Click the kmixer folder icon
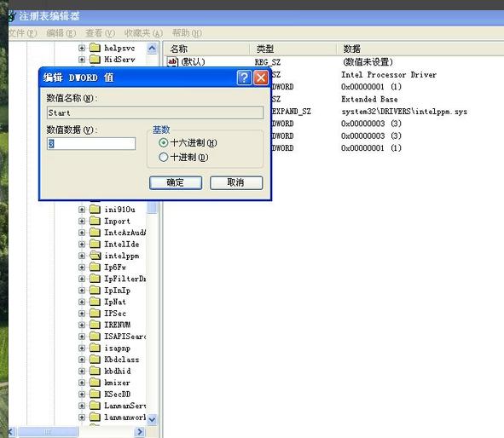Viewport: 504px width, 438px height. 95,383
